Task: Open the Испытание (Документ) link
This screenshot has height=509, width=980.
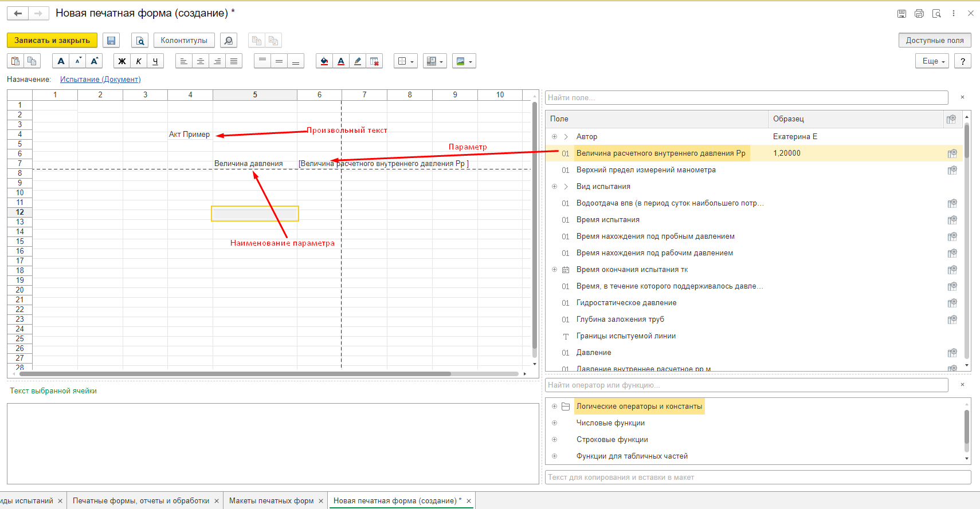Action: click(x=100, y=80)
